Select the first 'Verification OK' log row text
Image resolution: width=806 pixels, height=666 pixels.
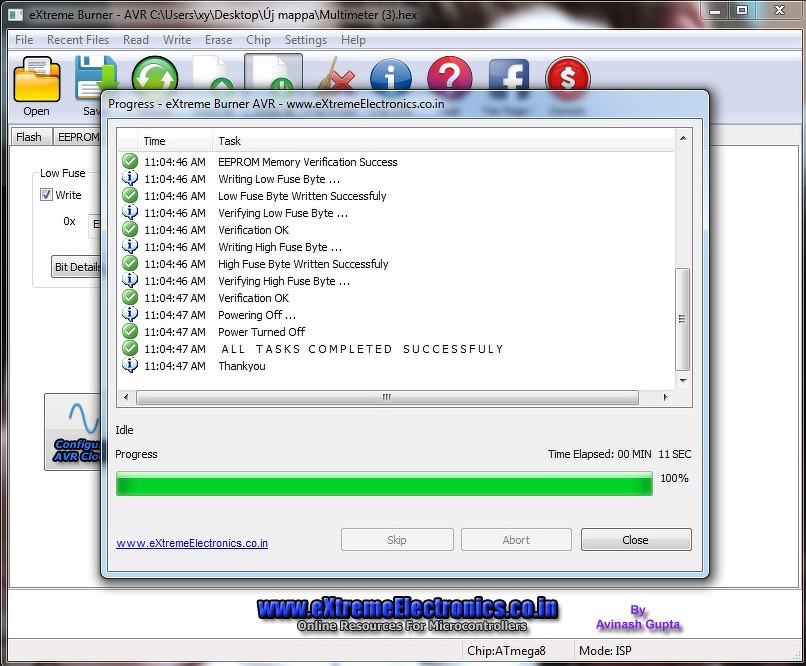tap(253, 230)
